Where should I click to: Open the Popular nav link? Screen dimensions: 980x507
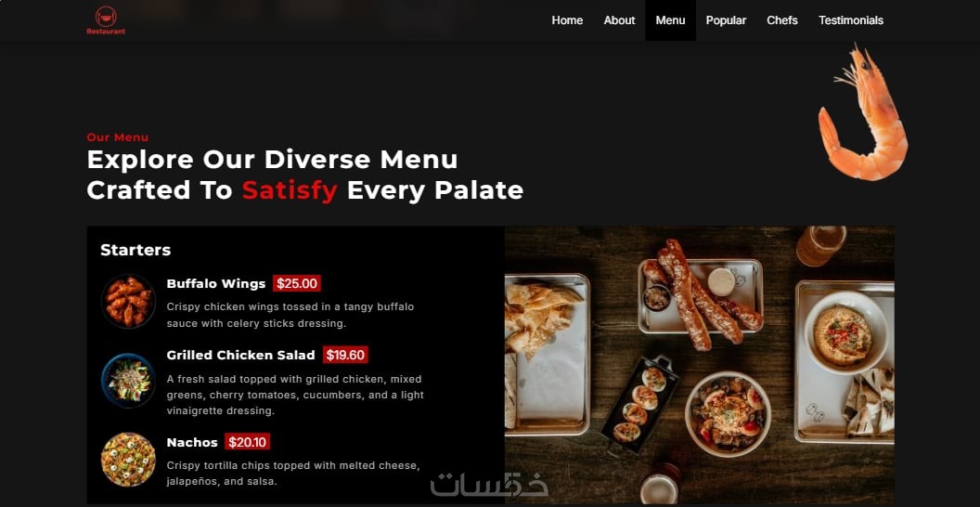click(726, 20)
